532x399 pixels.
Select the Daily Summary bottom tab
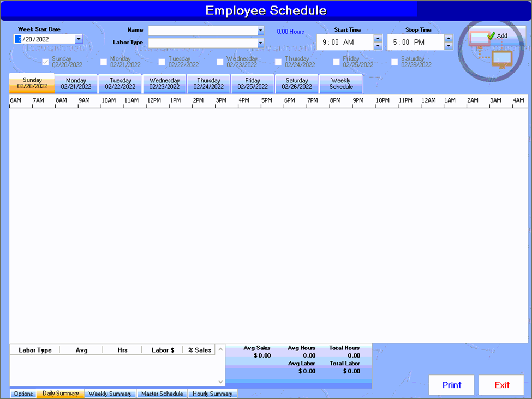[61, 393]
